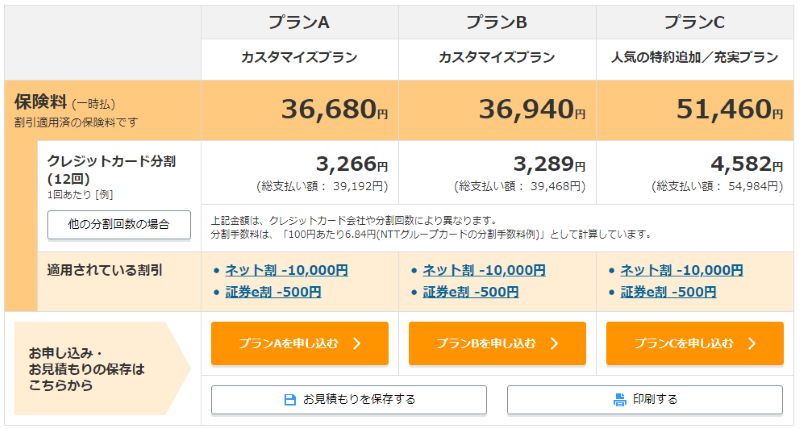This screenshot has height=429, width=800.
Task: Open ネット割 -10,000円 link under プランC
Action: pos(681,270)
